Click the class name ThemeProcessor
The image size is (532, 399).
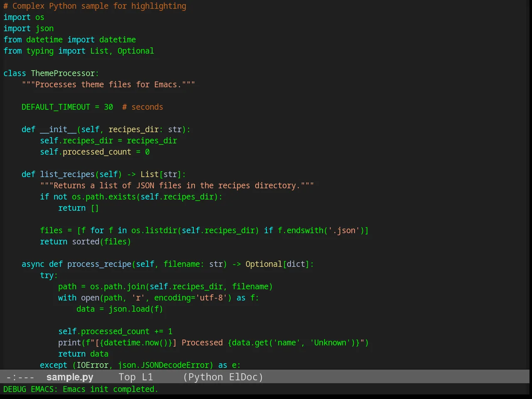63,74
